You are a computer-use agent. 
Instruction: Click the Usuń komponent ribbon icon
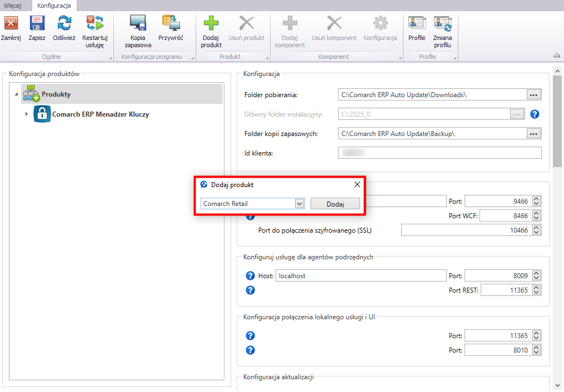(334, 23)
